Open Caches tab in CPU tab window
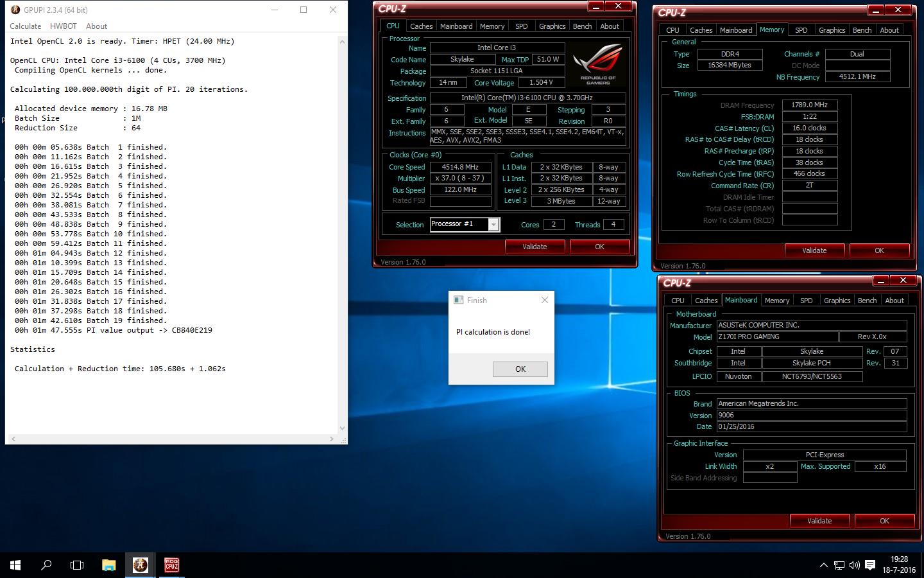The height and width of the screenshot is (578, 924). (x=422, y=26)
